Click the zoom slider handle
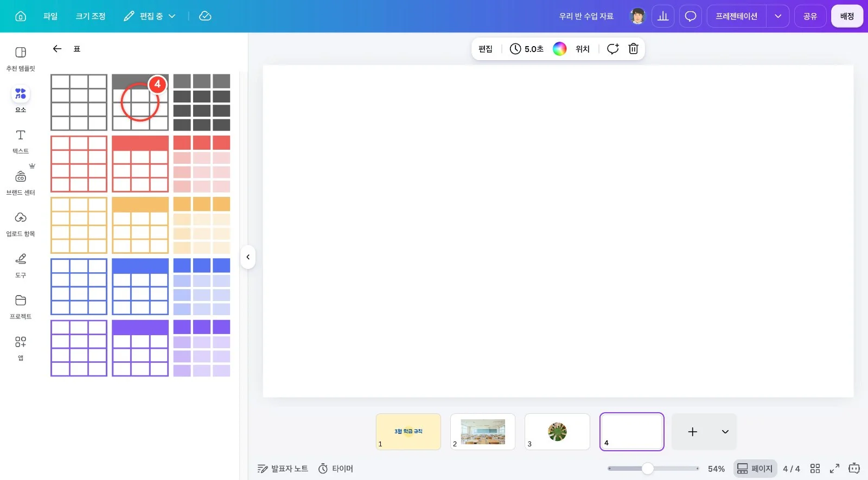Viewport: 868px width, 480px height. click(x=648, y=469)
